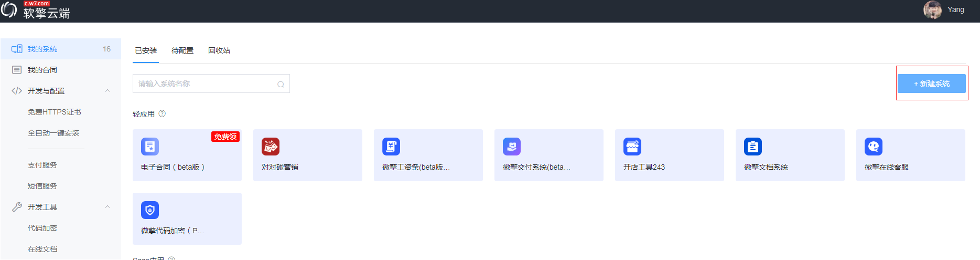Open the 微擎工资条 app icon
Screen dimensions: 980x260
391,147
